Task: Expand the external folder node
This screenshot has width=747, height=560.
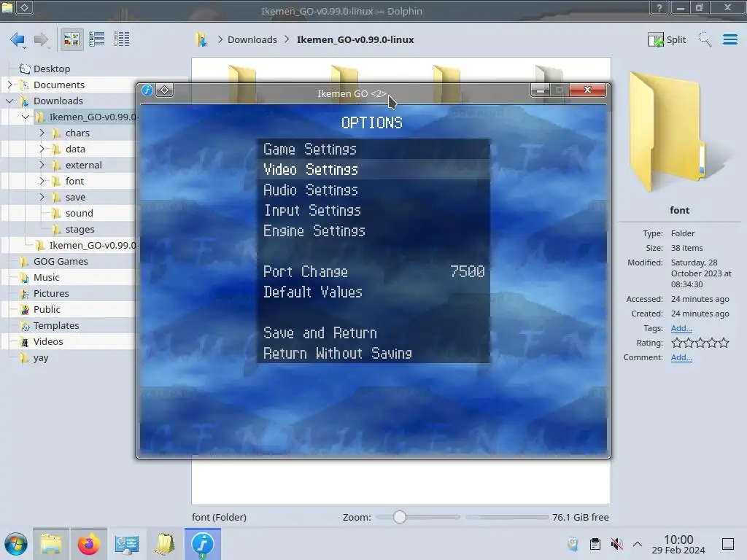Action: pos(42,165)
